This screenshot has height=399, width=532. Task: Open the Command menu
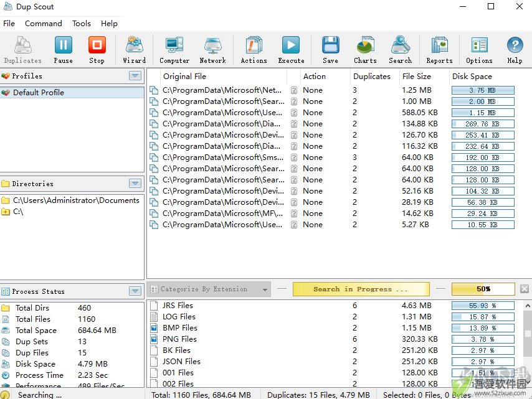coord(44,24)
